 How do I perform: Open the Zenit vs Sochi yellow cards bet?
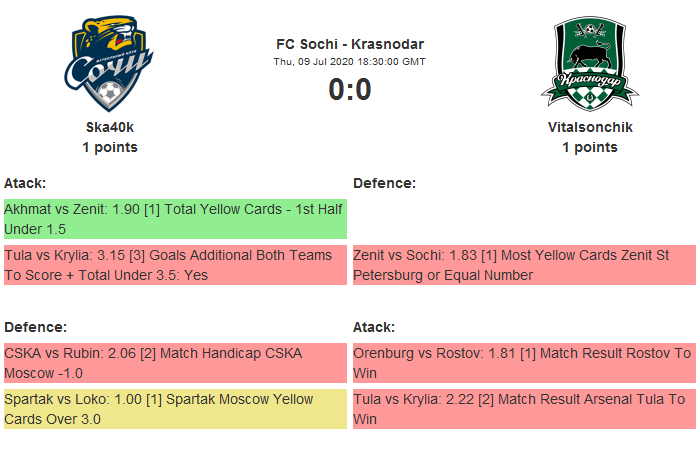pos(524,265)
